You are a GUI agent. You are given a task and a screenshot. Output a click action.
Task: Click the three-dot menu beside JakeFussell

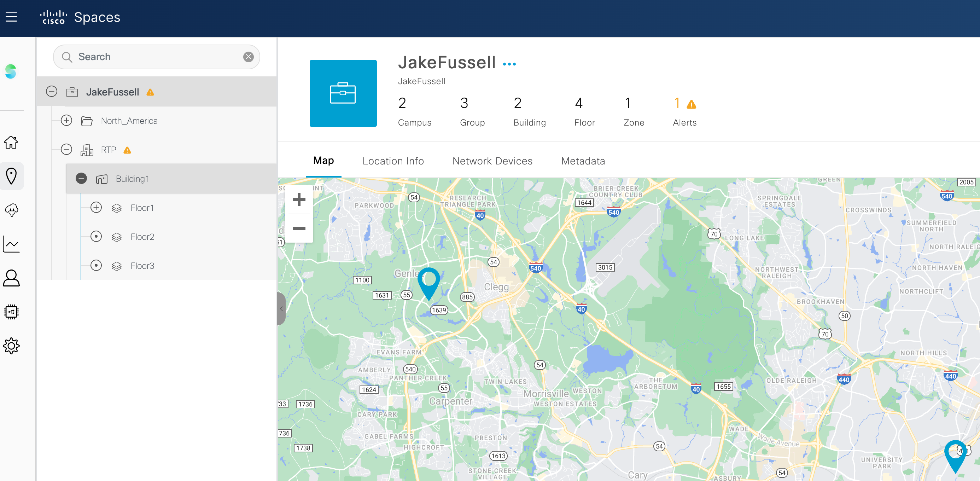click(x=509, y=64)
